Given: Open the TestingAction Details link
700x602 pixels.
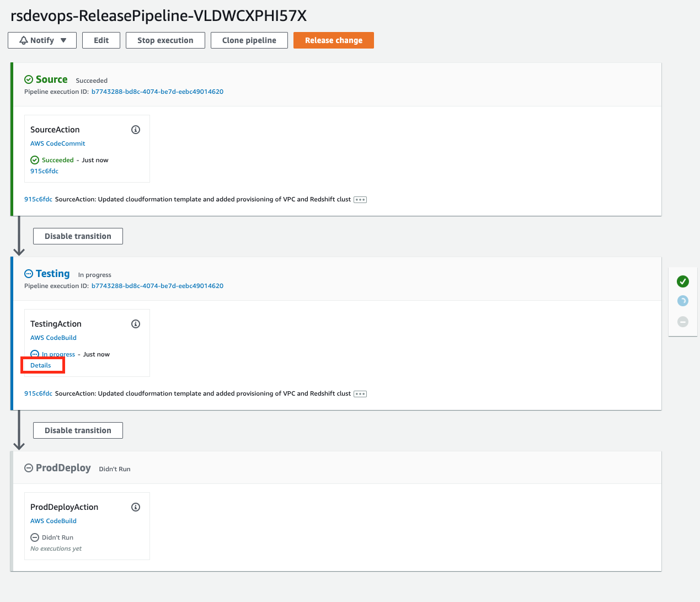Looking at the screenshot, I should 41,365.
